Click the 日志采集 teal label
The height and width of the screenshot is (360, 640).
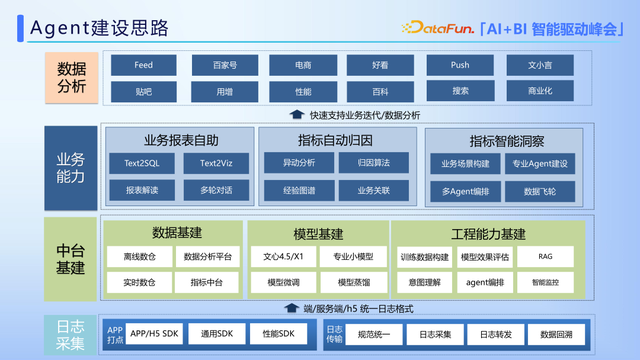coord(70,335)
